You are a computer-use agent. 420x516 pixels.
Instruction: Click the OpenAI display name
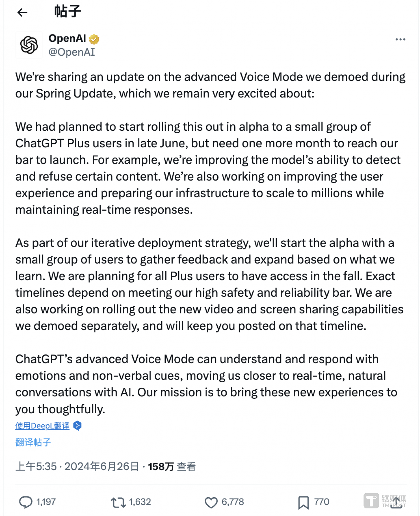click(x=67, y=38)
